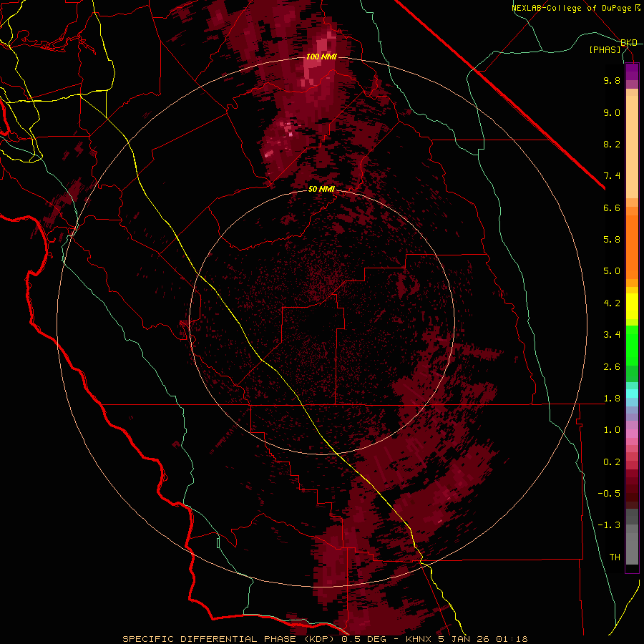Click the KHNX station identifier in caption
Image resolution: width=644 pixels, height=644 pixels.
419,639
